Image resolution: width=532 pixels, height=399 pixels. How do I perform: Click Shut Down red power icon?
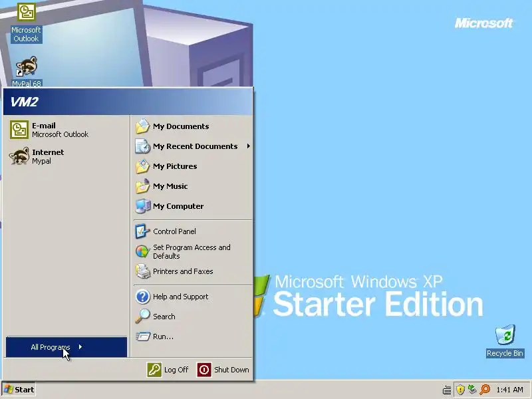coord(204,370)
